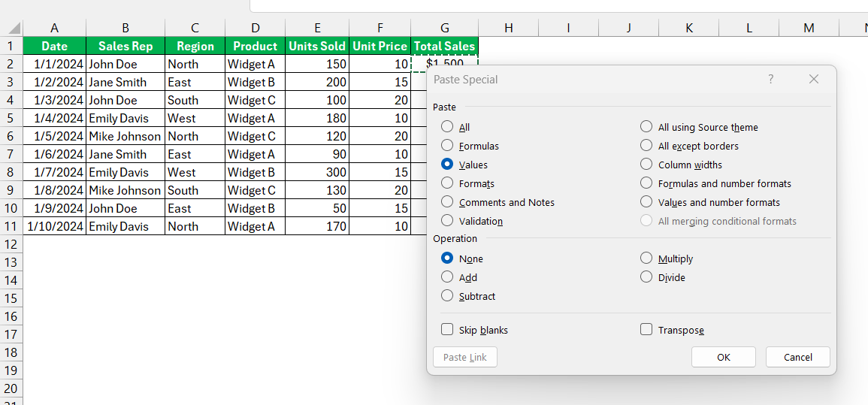Confirm with the OK button
Image resolution: width=868 pixels, height=405 pixels.
coord(724,357)
